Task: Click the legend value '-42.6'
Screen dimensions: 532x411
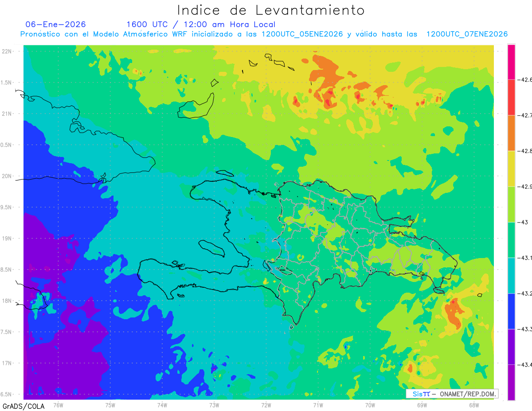Action: click(524, 80)
